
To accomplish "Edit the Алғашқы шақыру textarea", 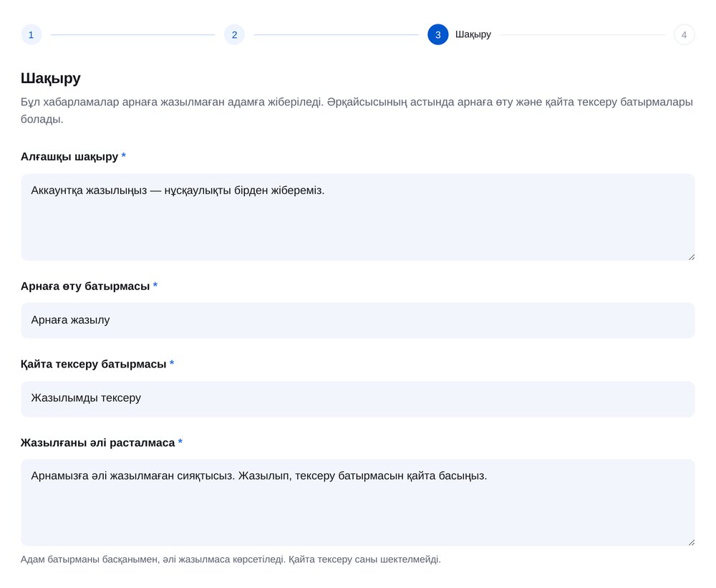I will (x=358, y=217).
